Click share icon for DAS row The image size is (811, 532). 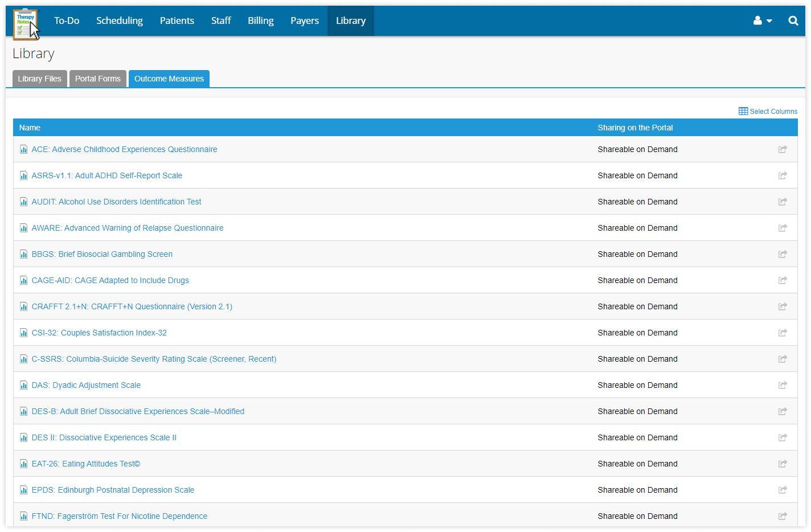[x=783, y=385]
